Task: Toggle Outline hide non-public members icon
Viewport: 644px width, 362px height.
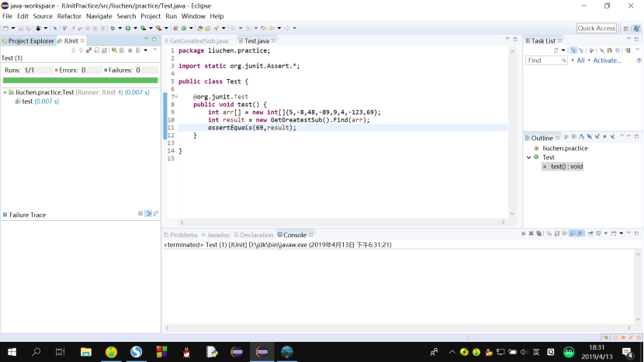Action: click(604, 136)
